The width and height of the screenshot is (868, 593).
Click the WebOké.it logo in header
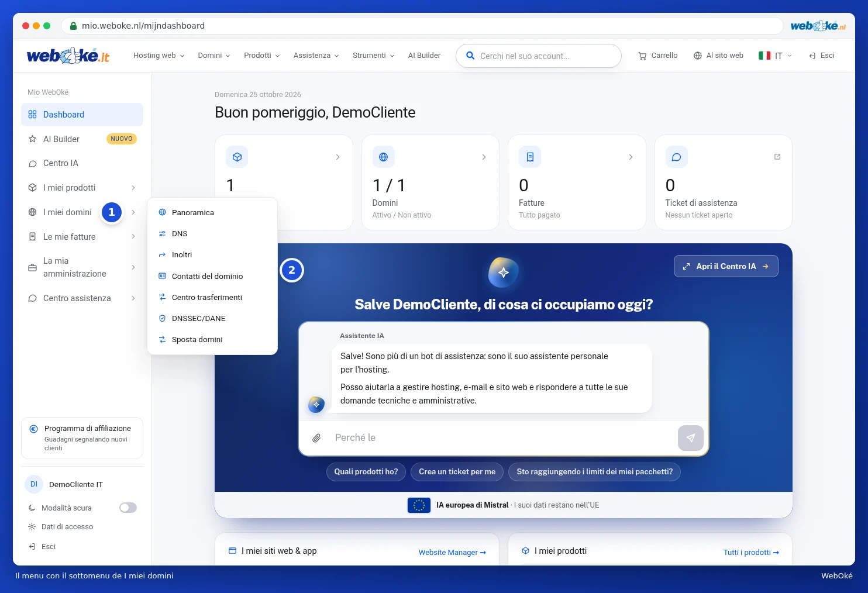tap(68, 56)
